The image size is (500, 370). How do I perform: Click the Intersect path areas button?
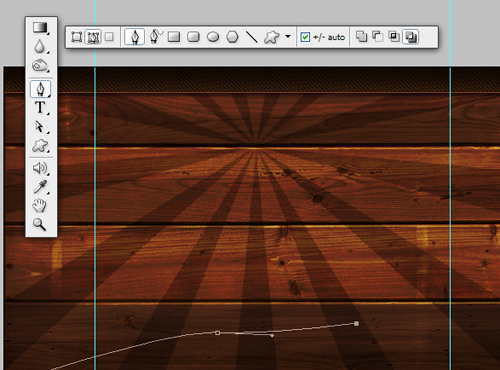pyautogui.click(x=394, y=36)
